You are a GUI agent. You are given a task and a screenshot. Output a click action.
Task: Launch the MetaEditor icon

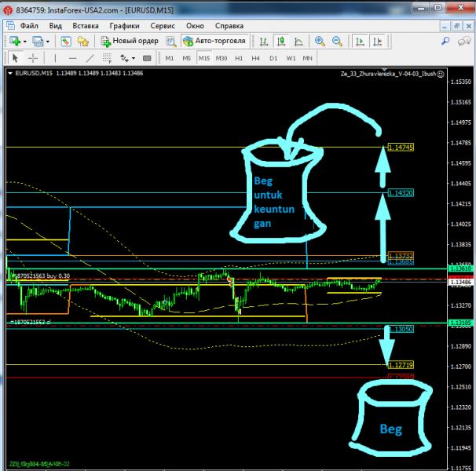(171, 41)
